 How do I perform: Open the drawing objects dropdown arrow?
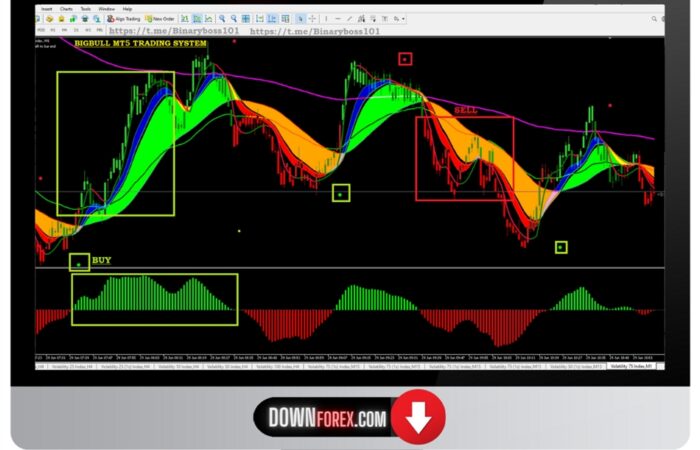click(x=403, y=19)
